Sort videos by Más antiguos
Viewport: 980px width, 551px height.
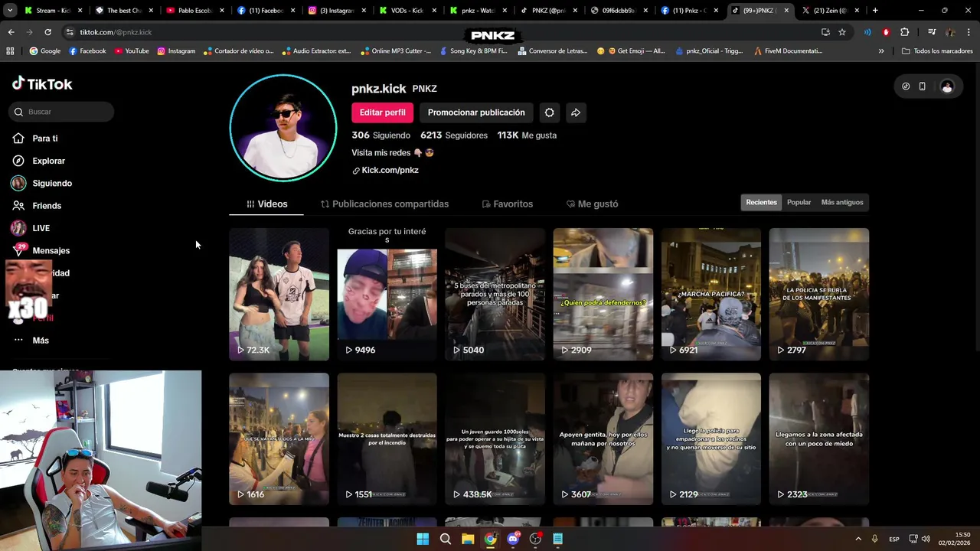[841, 203]
